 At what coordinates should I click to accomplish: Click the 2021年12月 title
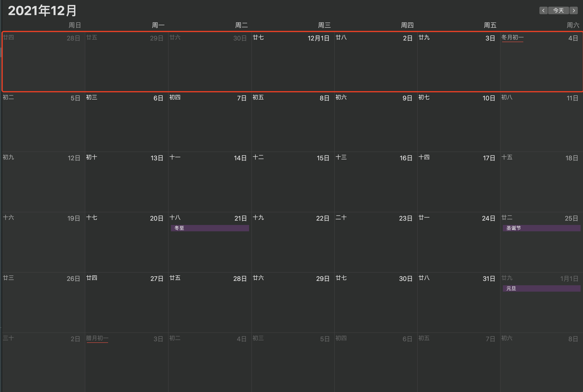[42, 11]
